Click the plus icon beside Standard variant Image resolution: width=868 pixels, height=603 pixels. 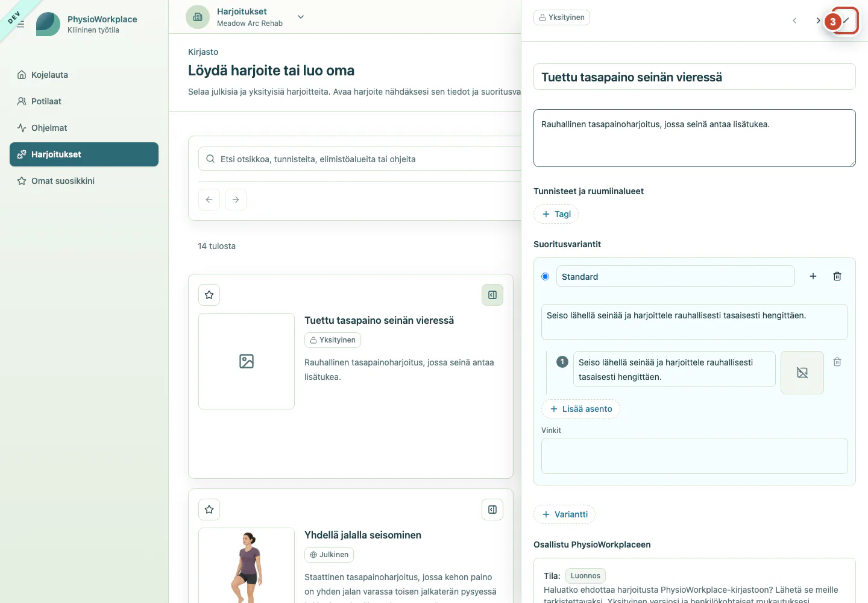click(x=813, y=276)
